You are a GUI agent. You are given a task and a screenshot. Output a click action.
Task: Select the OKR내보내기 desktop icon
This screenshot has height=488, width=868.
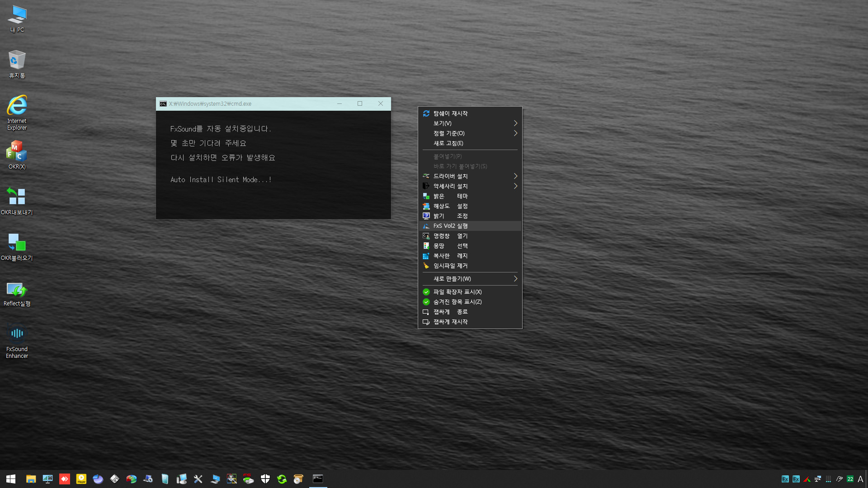click(x=17, y=201)
